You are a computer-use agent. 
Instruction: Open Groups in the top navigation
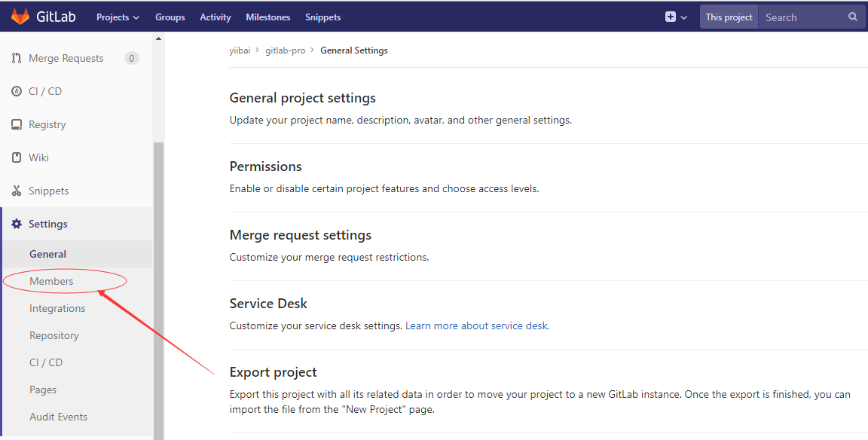pyautogui.click(x=170, y=17)
